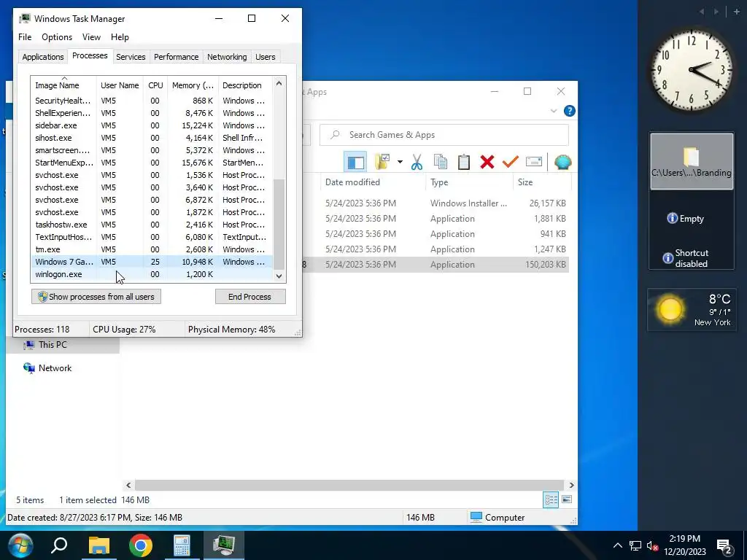Open File Explorer from the taskbar
Viewport: 747px width, 560px height.
click(x=99, y=545)
